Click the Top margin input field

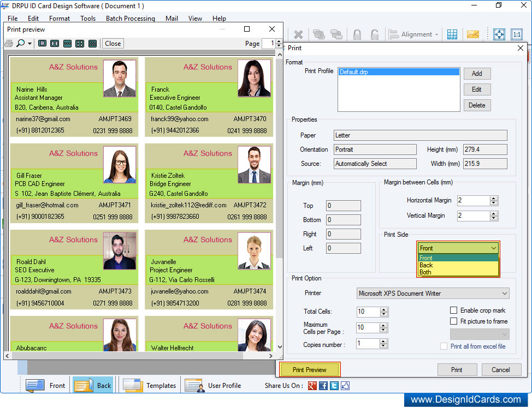click(x=344, y=206)
